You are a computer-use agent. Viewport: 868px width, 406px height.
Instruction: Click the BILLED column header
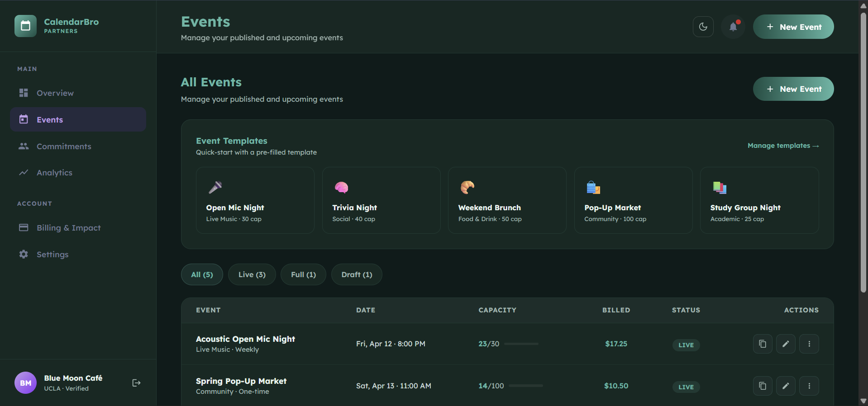pos(616,310)
